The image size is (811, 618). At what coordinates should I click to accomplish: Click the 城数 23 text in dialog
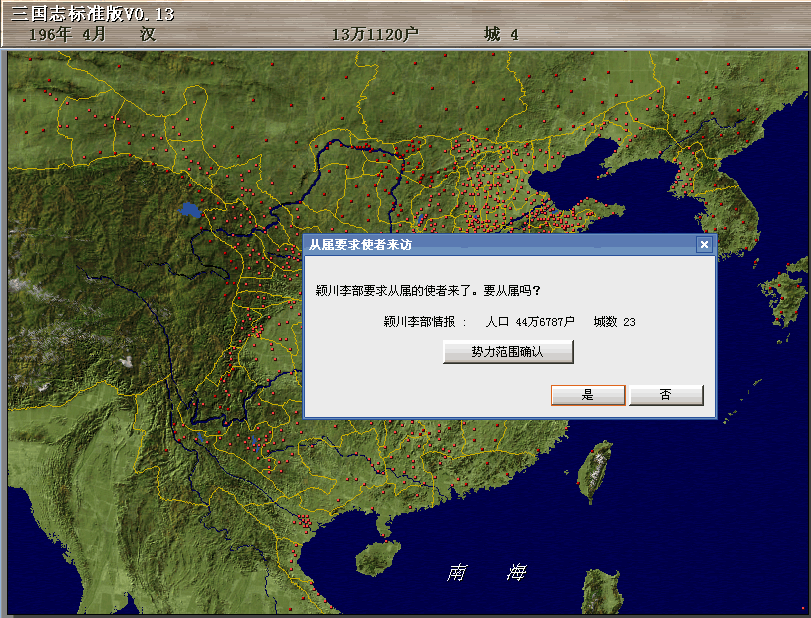pos(614,322)
